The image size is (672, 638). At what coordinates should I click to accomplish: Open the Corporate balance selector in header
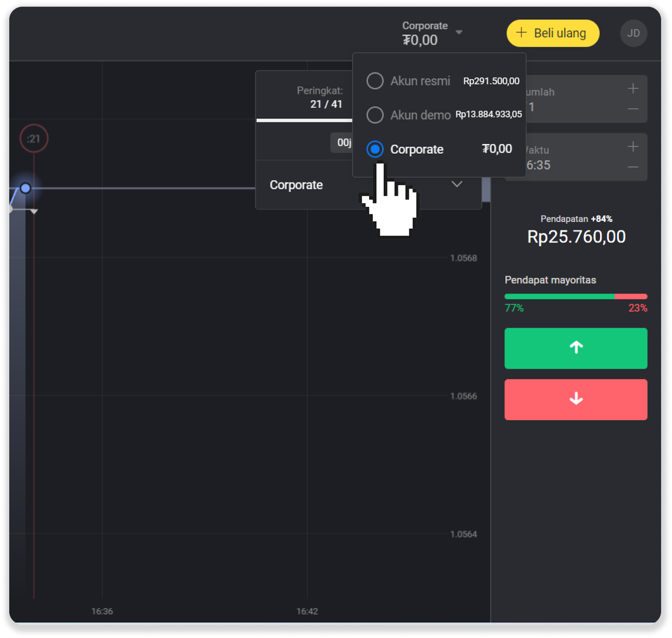[425, 33]
